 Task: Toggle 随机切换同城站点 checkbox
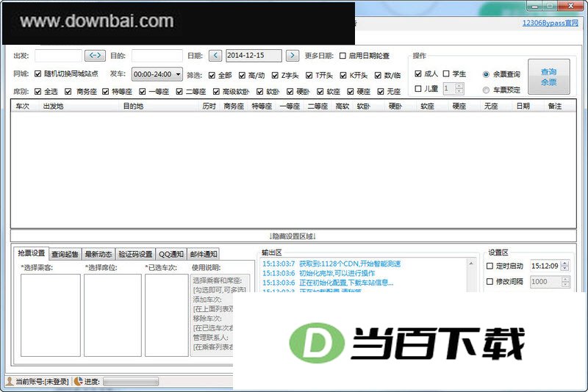[x=37, y=73]
